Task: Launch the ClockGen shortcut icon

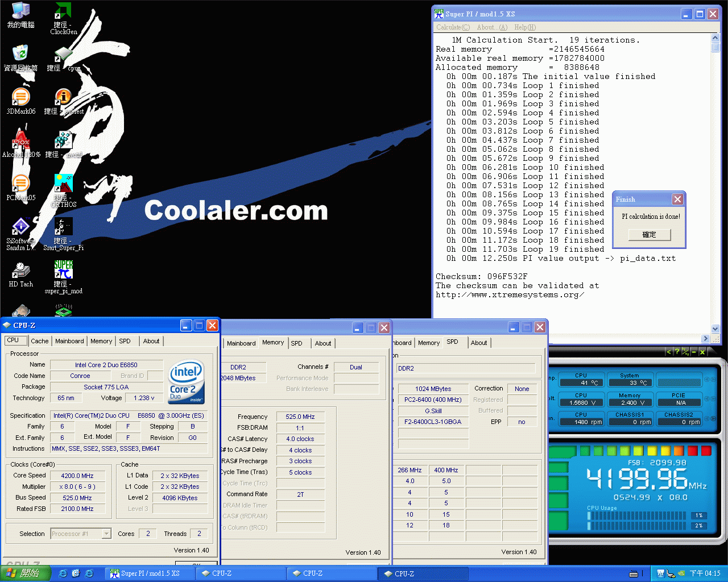Action: (63, 19)
